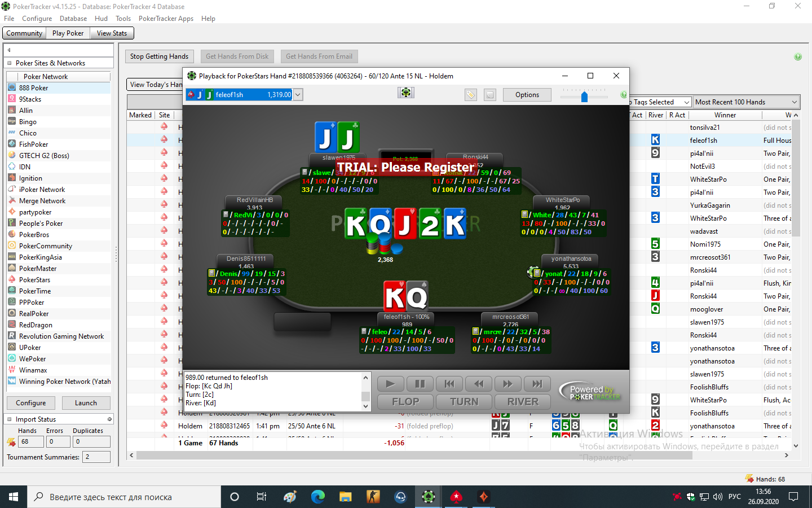The height and width of the screenshot is (508, 812).
Task: Open the Database menu
Action: click(73, 19)
